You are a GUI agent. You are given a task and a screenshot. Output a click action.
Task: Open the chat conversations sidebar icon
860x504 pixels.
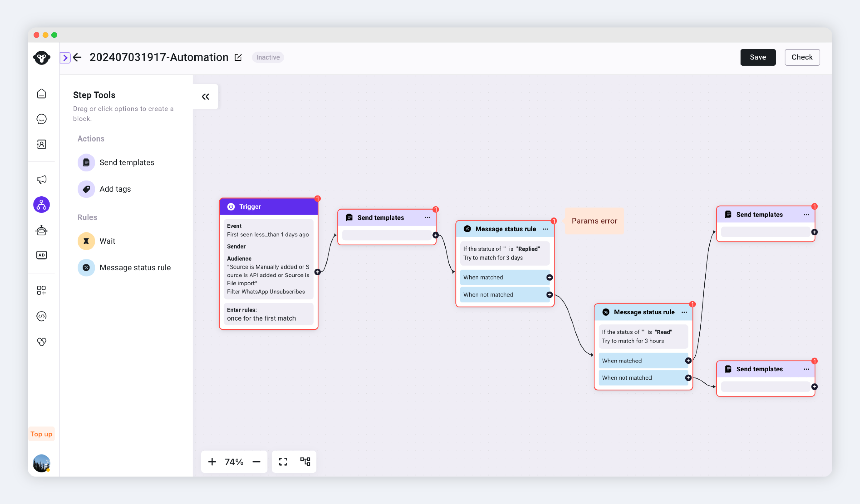[x=41, y=119]
